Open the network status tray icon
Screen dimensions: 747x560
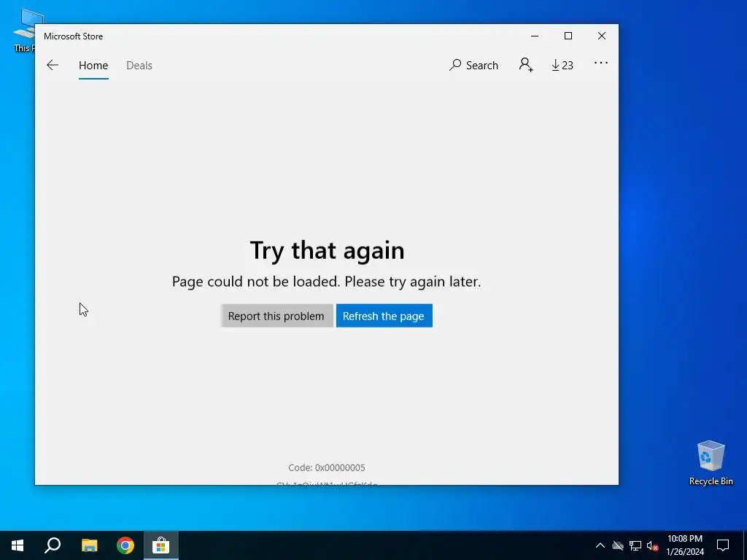635,545
